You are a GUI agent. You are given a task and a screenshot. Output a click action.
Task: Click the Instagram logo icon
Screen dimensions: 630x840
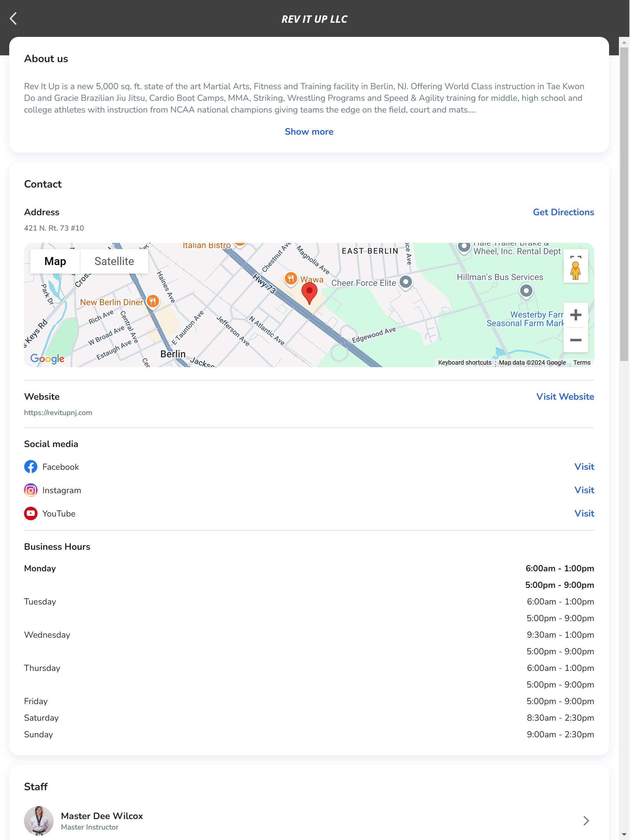click(31, 490)
